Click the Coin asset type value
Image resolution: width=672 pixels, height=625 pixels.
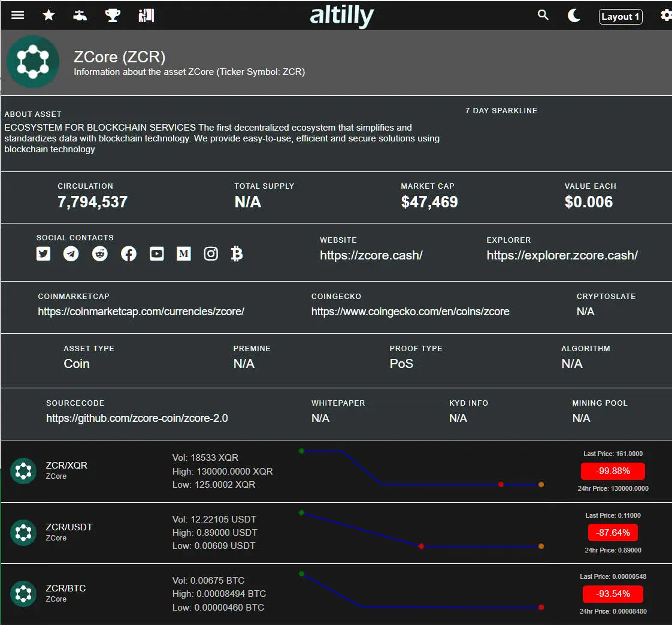[x=77, y=364]
